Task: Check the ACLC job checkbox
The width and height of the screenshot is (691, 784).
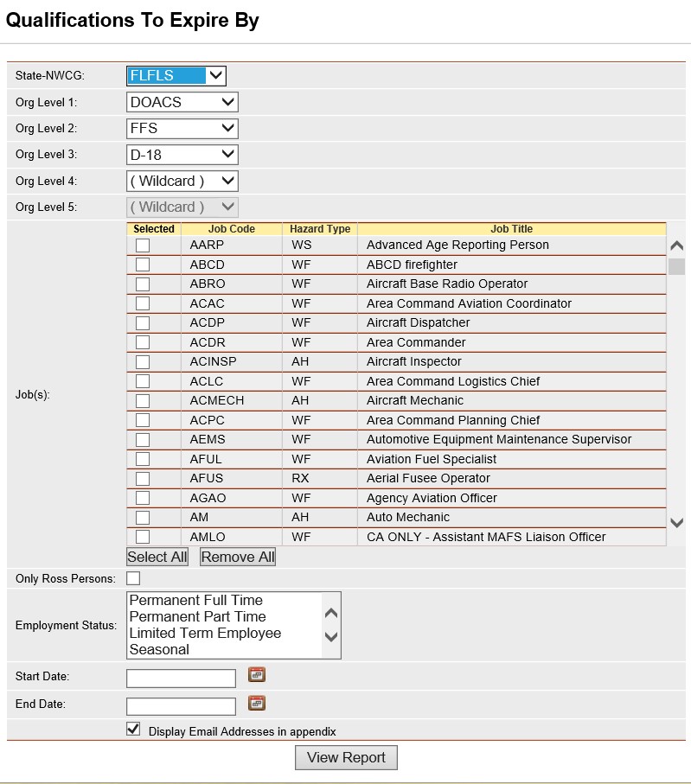Action: [143, 381]
